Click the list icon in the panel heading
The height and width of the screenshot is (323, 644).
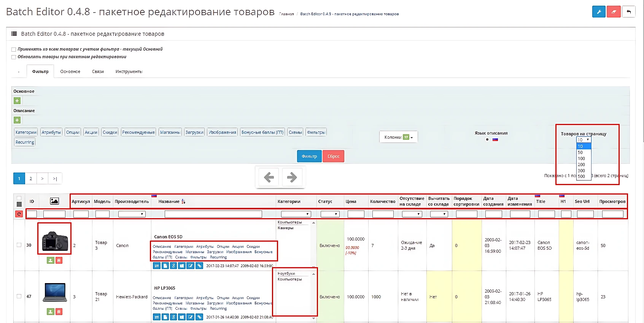point(14,34)
